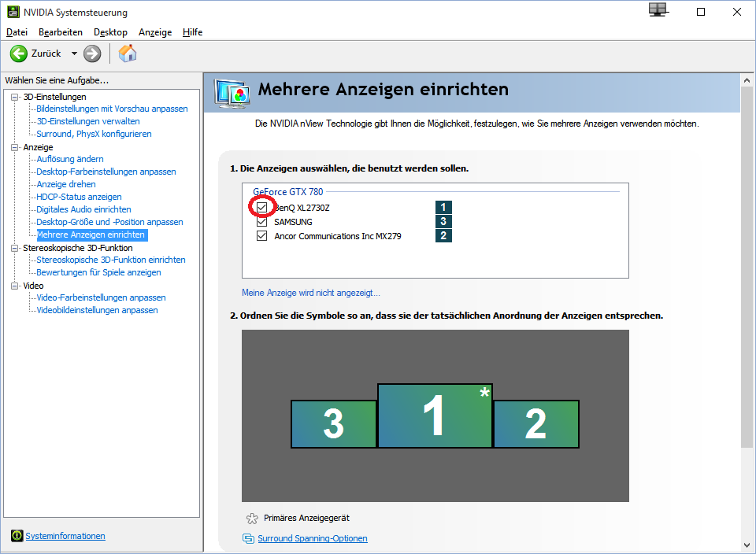Close the NVIDIA Systemsteuerung window
The image size is (756, 554).
(737, 12)
